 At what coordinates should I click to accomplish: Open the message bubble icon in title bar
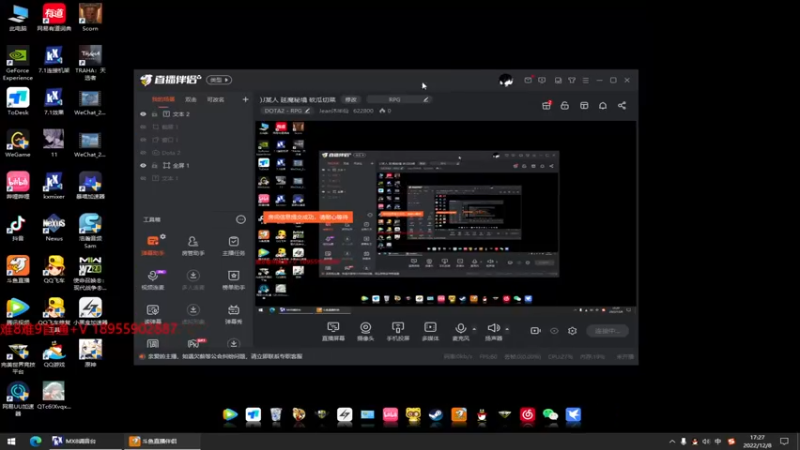point(542,80)
